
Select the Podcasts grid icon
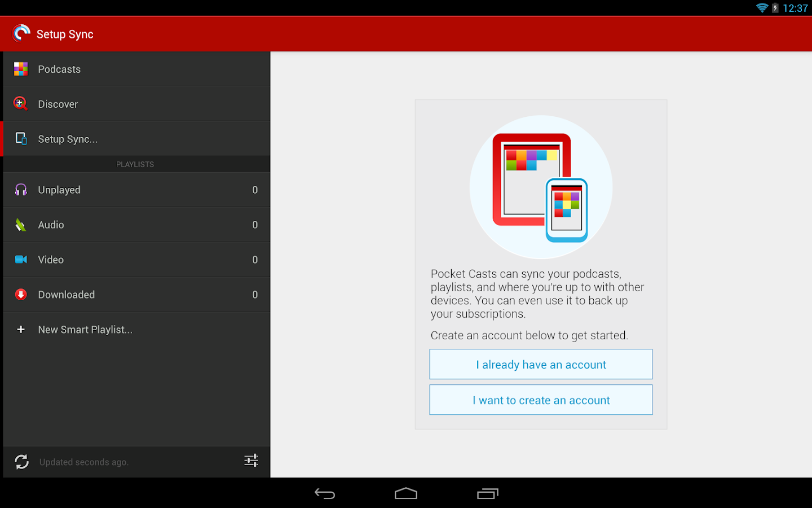[21, 68]
